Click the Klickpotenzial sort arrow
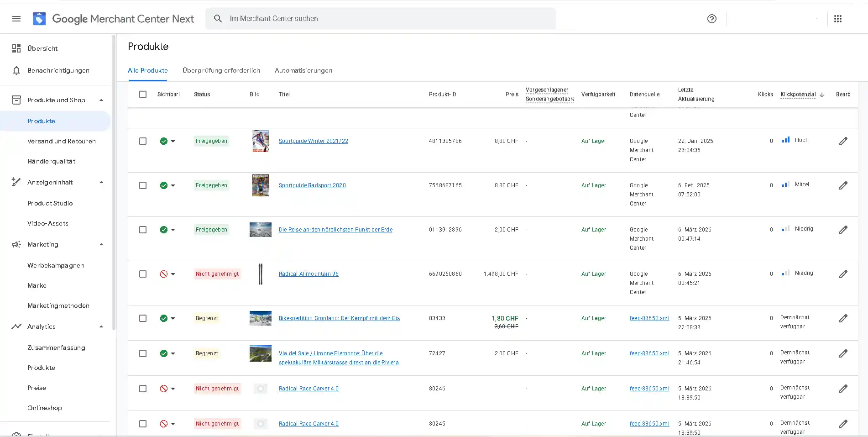The width and height of the screenshot is (868, 437). (822, 95)
